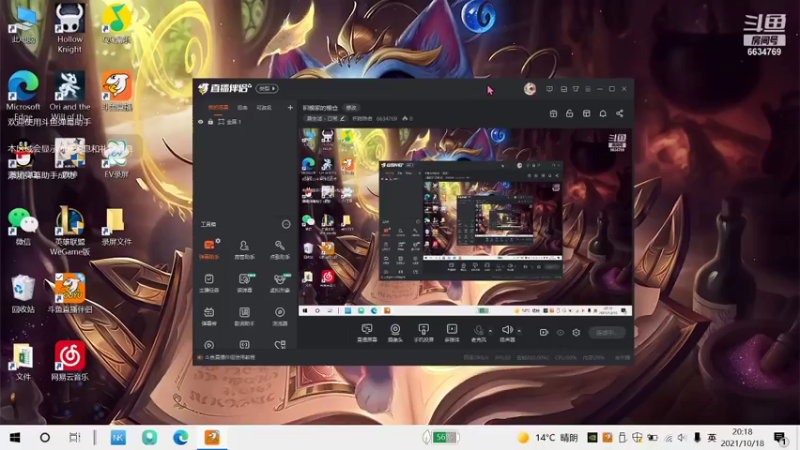Toggle the preview eye icon in the bottom bar
This screenshot has height=450, width=800.
pyautogui.click(x=560, y=333)
